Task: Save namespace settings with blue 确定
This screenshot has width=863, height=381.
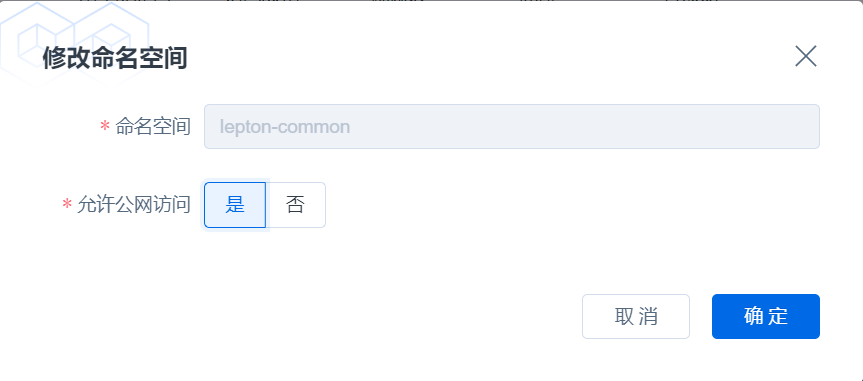Action: tap(766, 317)
